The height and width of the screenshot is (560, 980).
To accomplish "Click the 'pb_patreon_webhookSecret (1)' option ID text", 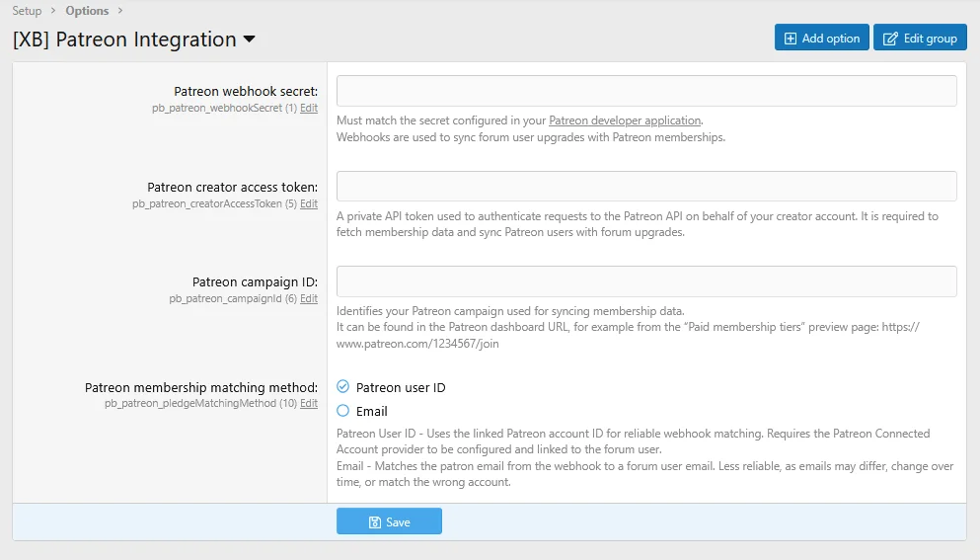I will (x=224, y=109).
